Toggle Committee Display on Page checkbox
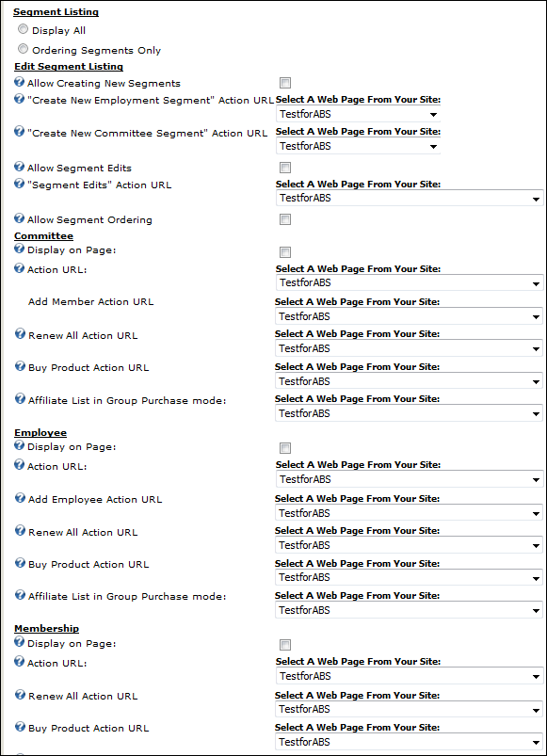 coord(285,252)
